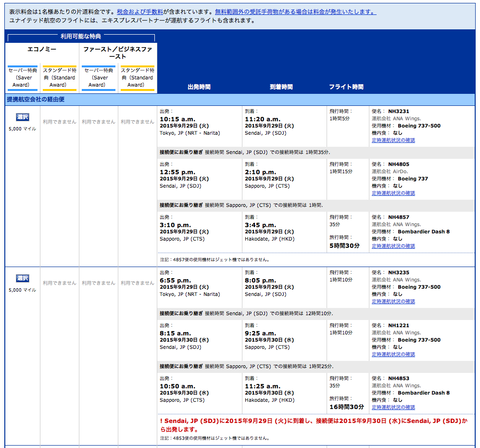Viewport: 480px width, 448px height.
Task: Click the 2:10 p.m. arrival time
Action: 261,172
